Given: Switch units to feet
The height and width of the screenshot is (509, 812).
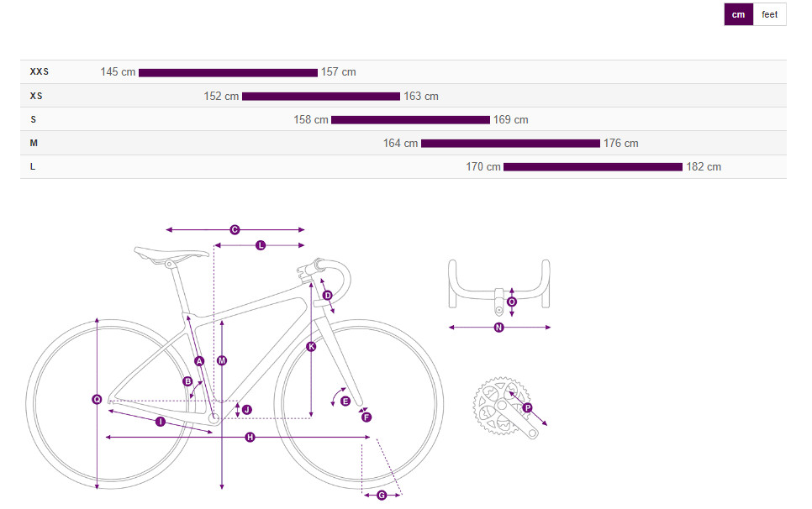Looking at the screenshot, I should click(x=769, y=14).
